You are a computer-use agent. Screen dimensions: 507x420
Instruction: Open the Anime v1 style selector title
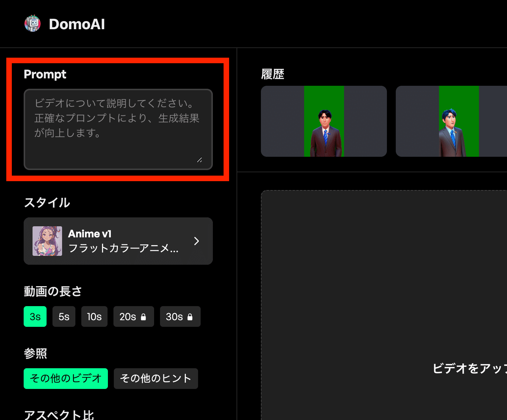90,234
